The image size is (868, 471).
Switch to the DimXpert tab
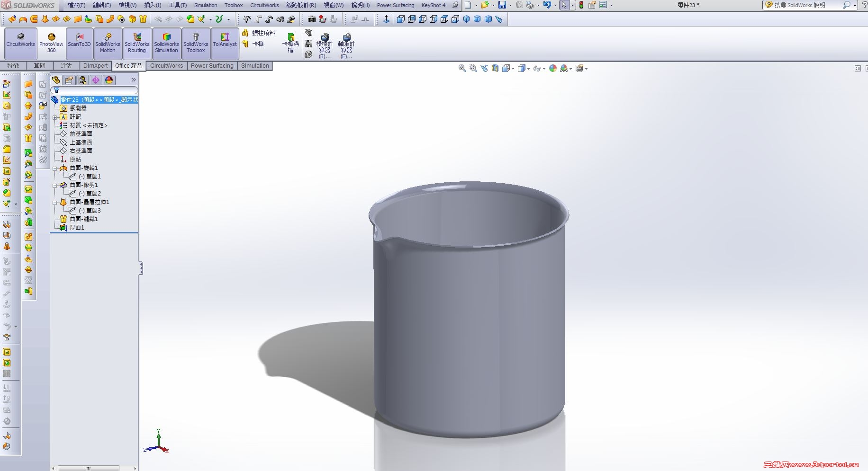96,66
